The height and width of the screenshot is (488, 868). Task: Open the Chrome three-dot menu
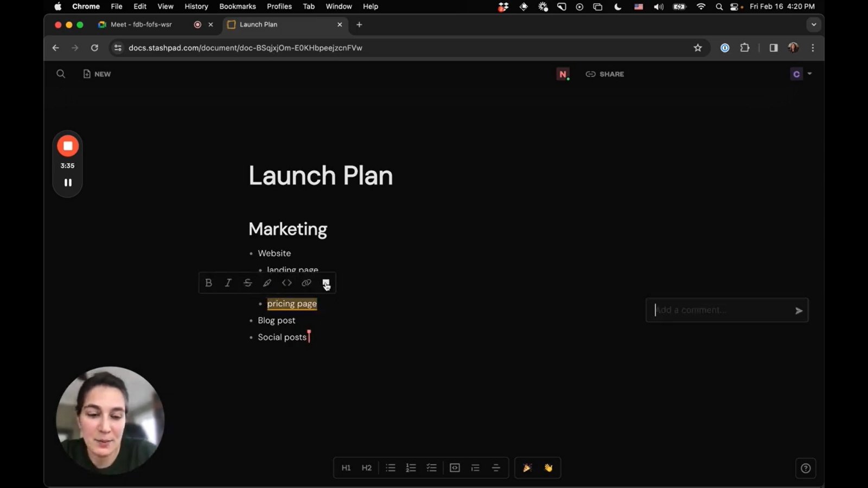(x=813, y=48)
